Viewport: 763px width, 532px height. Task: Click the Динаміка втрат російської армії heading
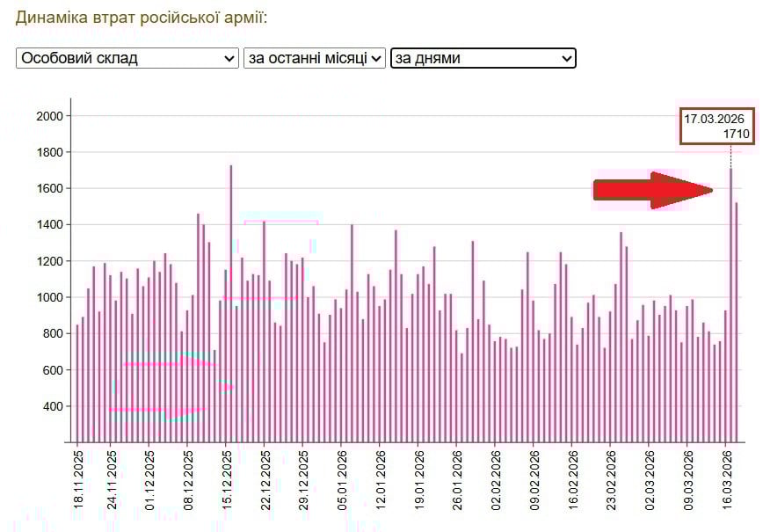[142, 17]
